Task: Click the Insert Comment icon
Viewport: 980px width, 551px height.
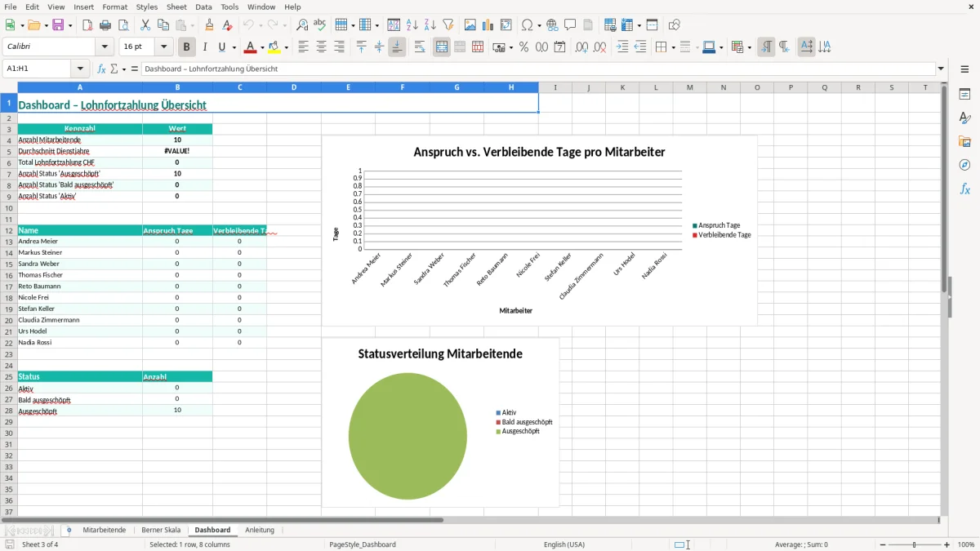Action: tap(570, 25)
